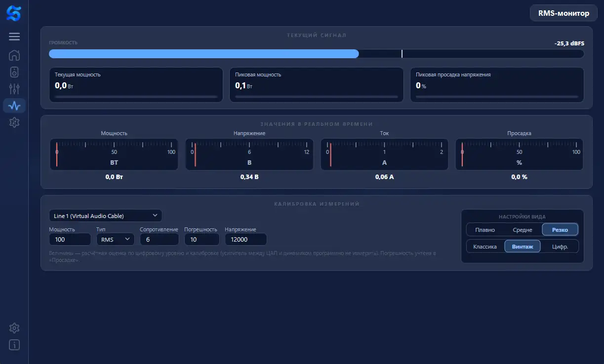The width and height of the screenshot is (604, 364).
Task: Click the Ток gauge meter
Action: click(385, 154)
